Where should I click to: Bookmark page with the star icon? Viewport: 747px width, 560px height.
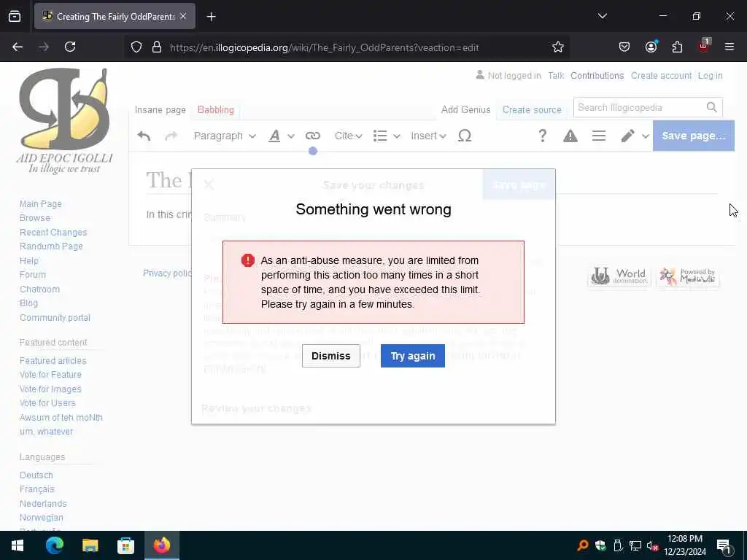(x=558, y=47)
